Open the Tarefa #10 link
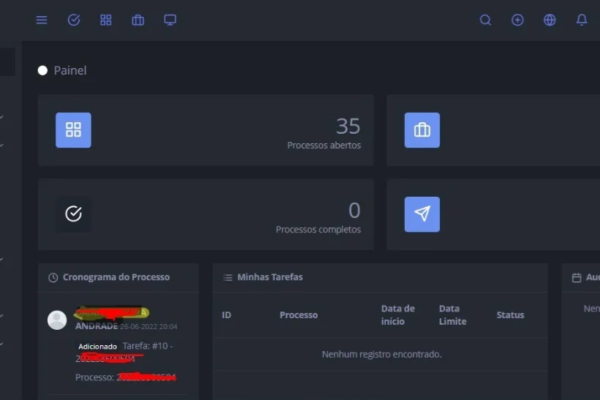600x400 pixels. click(148, 346)
